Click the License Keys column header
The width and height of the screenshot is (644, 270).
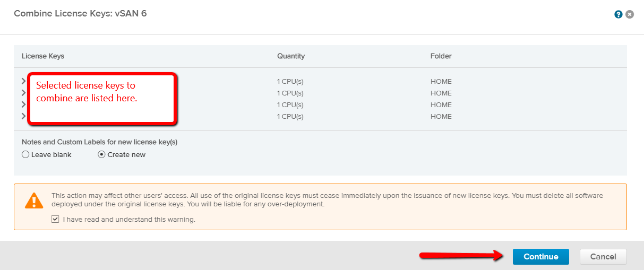tap(43, 56)
